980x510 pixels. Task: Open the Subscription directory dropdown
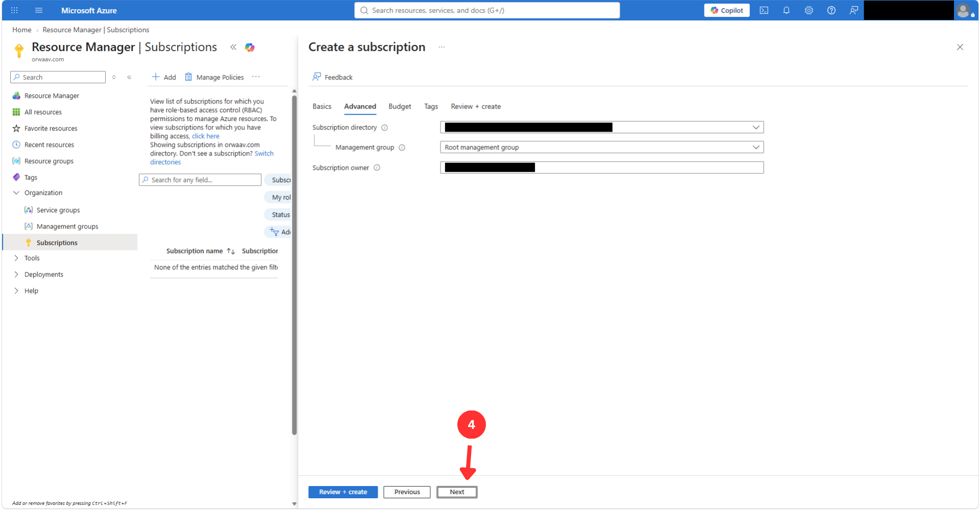pyautogui.click(x=602, y=127)
